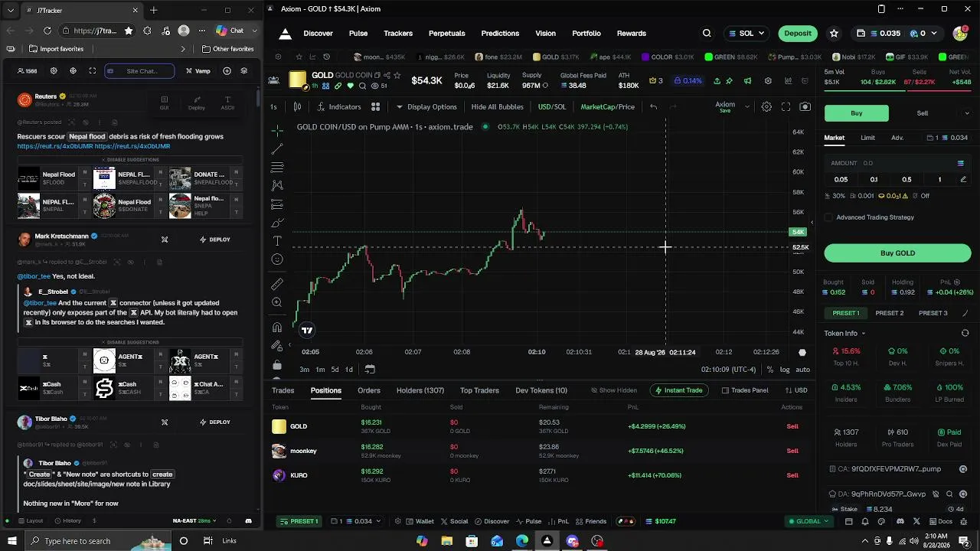Switch to the Trades tab

[283, 390]
